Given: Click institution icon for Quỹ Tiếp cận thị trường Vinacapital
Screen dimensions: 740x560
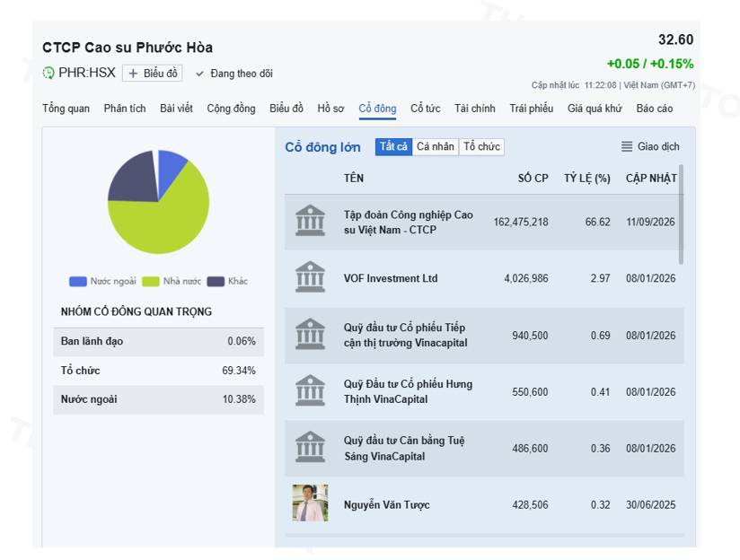Looking at the screenshot, I should (310, 334).
